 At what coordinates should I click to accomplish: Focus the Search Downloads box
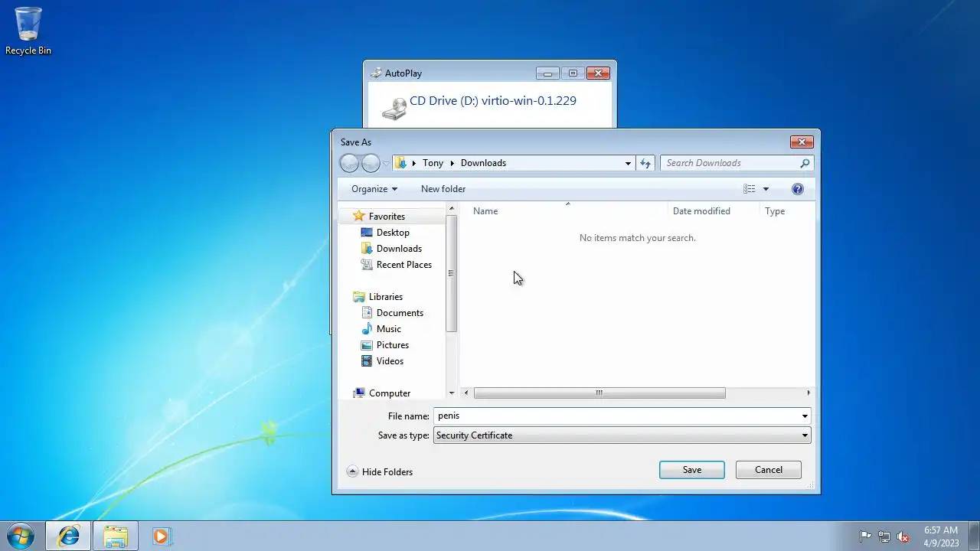tap(730, 163)
